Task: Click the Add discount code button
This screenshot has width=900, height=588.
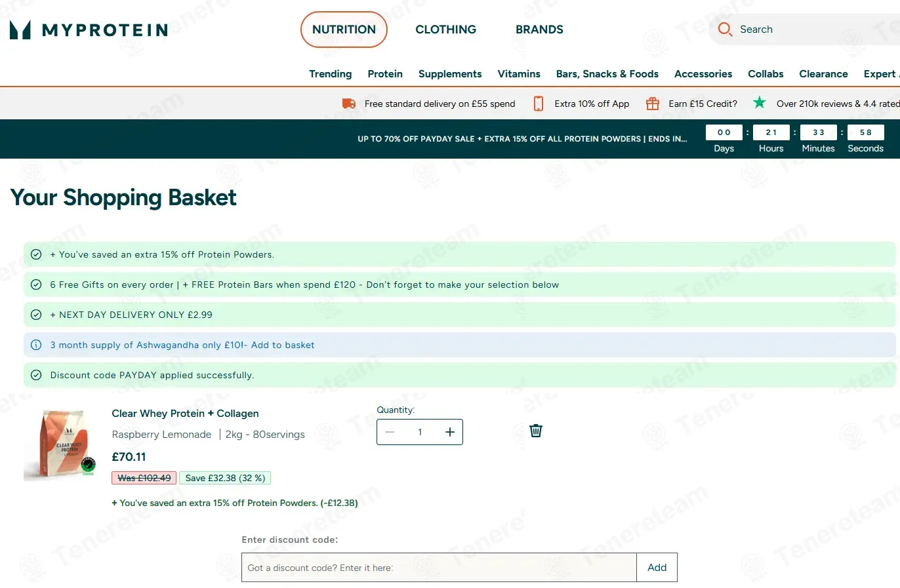Action: pos(657,568)
